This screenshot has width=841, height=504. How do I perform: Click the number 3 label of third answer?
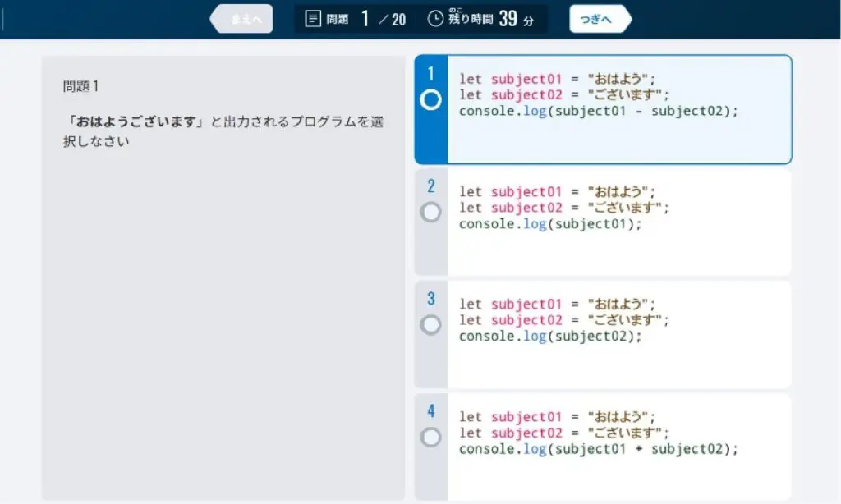(x=430, y=299)
